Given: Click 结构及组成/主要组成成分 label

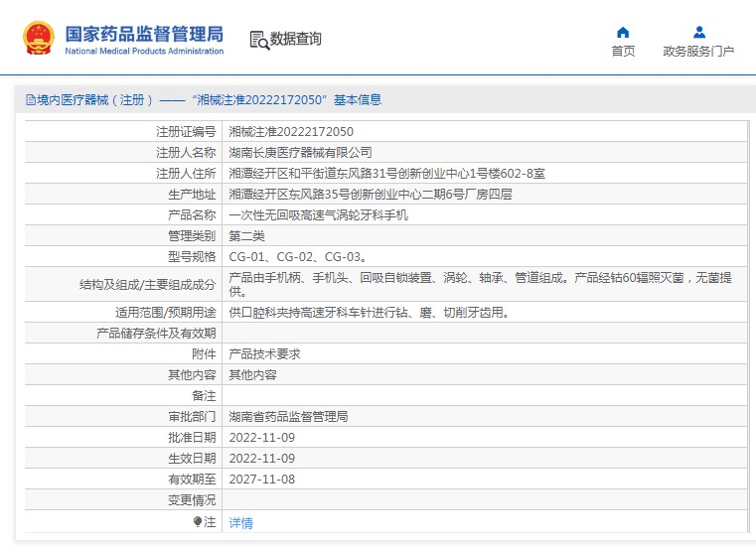Looking at the screenshot, I should click(148, 284).
